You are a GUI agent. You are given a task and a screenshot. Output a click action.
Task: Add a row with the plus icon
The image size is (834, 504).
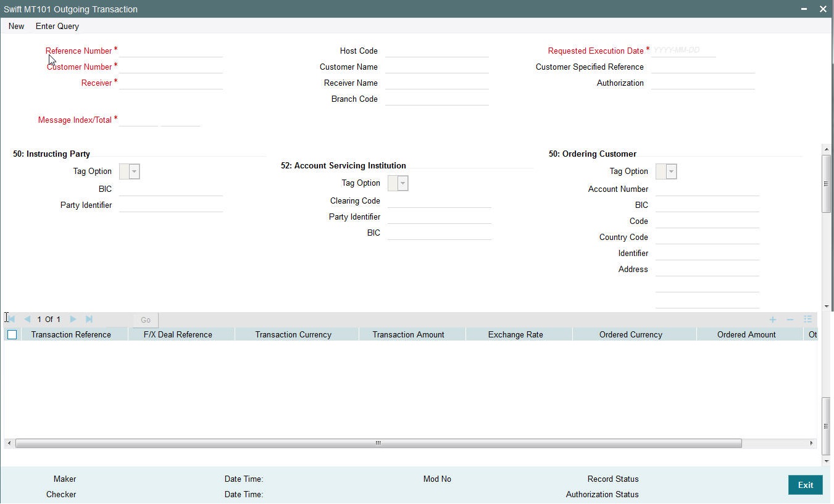pyautogui.click(x=772, y=320)
